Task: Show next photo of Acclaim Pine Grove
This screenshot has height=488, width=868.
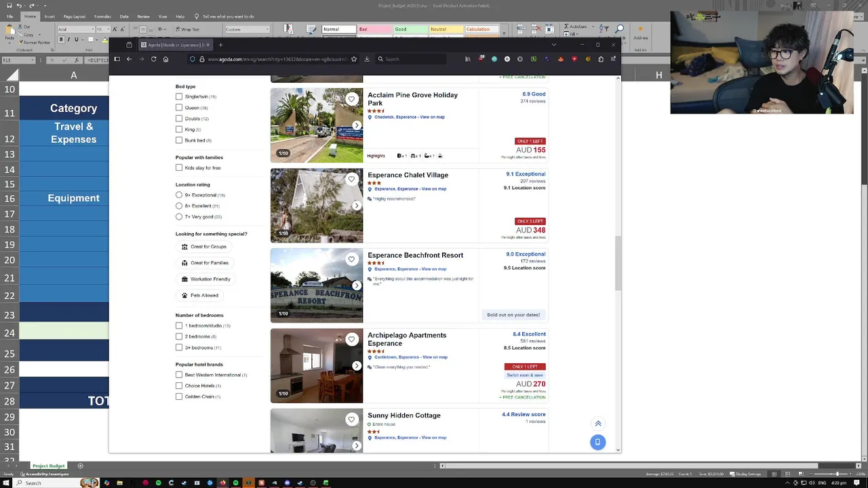Action: pyautogui.click(x=357, y=125)
